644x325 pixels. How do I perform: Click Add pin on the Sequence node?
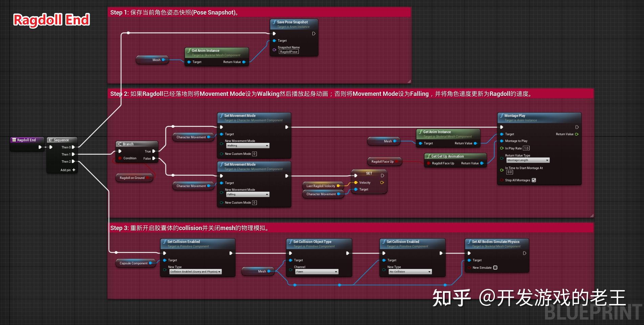[67, 170]
